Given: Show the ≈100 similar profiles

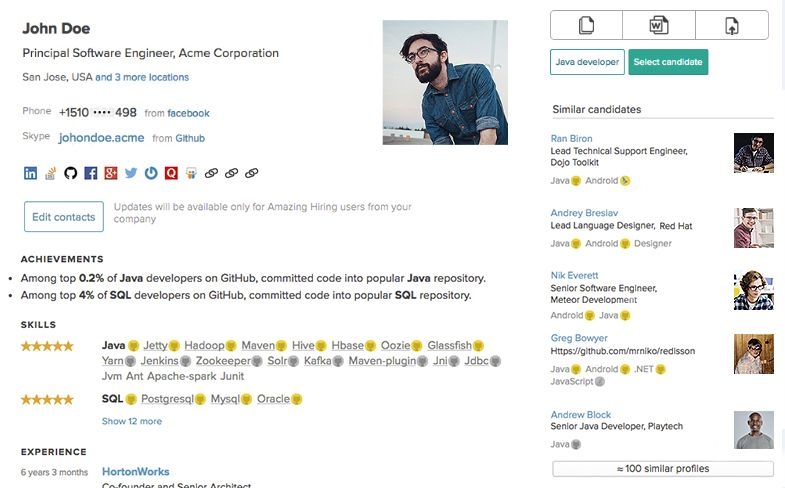Looking at the screenshot, I should (663, 469).
